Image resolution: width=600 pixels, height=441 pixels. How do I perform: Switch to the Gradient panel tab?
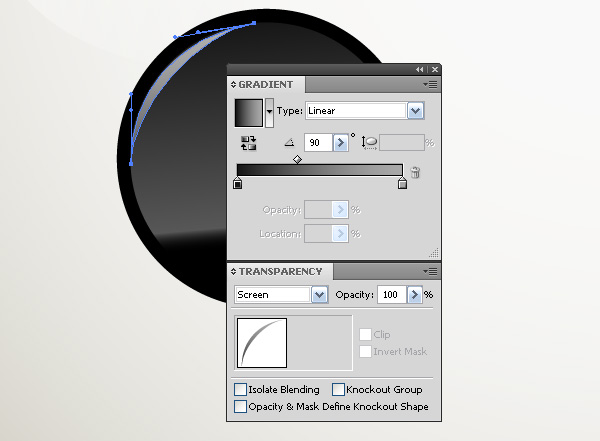266,85
